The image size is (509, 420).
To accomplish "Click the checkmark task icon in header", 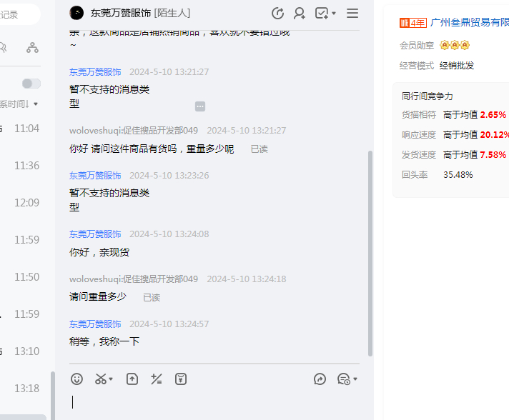I will pos(322,14).
